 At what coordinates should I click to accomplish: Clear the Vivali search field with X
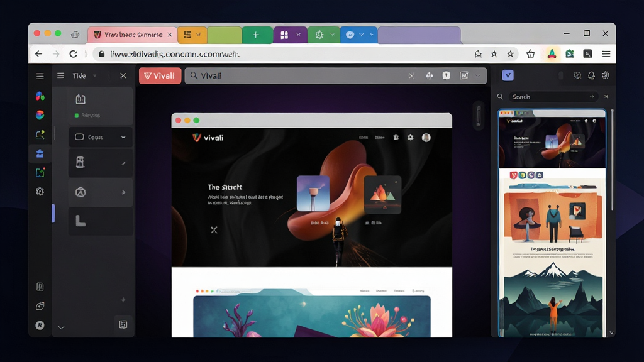click(x=411, y=75)
